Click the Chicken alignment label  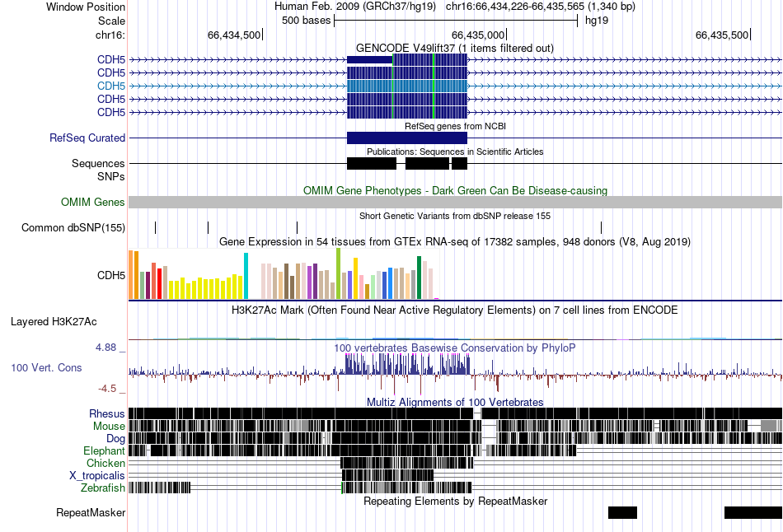(105, 463)
